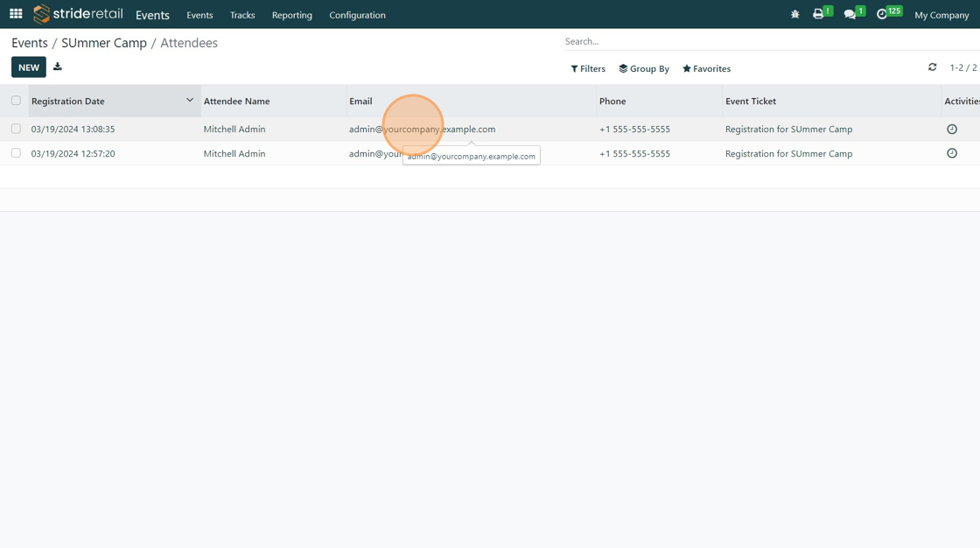Open the printer status icon
This screenshot has height=548, width=980.
[x=818, y=14]
